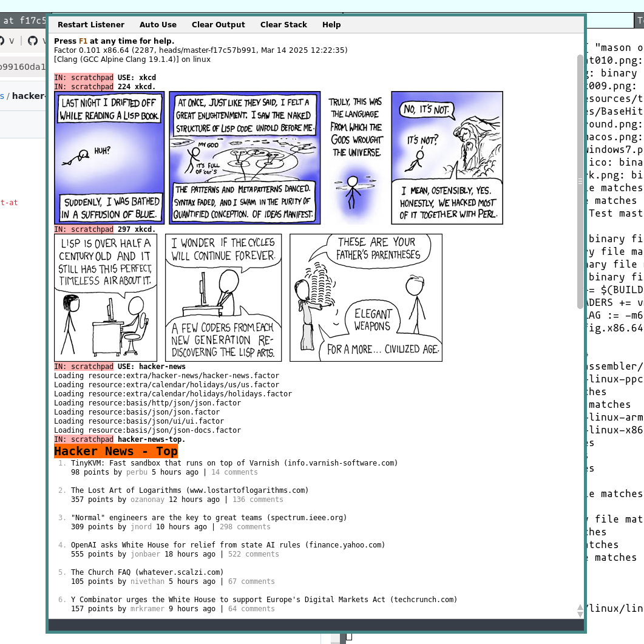Click the Loading json-docs.factor output line
The height and width of the screenshot is (644, 644).
click(x=147, y=430)
